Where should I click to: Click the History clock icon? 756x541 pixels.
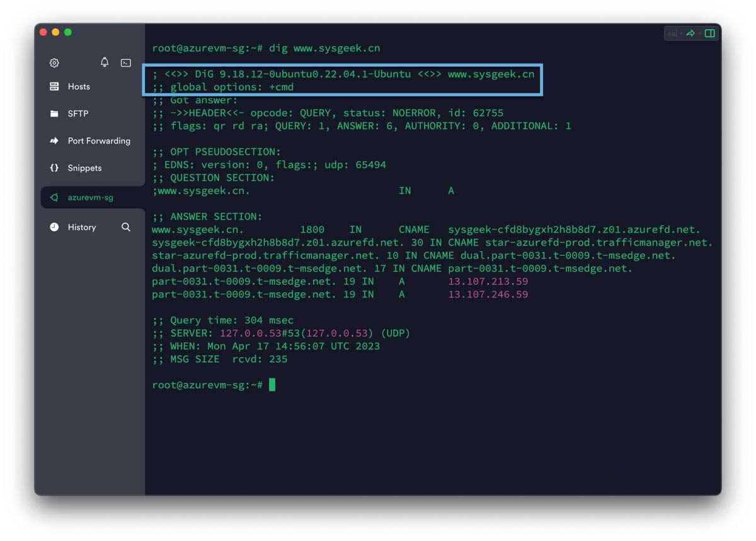click(54, 227)
